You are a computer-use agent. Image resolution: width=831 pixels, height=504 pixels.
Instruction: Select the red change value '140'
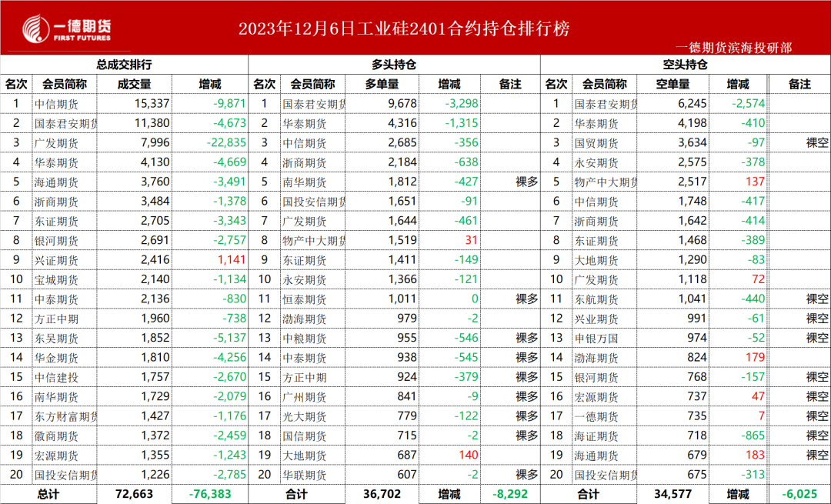pos(469,455)
